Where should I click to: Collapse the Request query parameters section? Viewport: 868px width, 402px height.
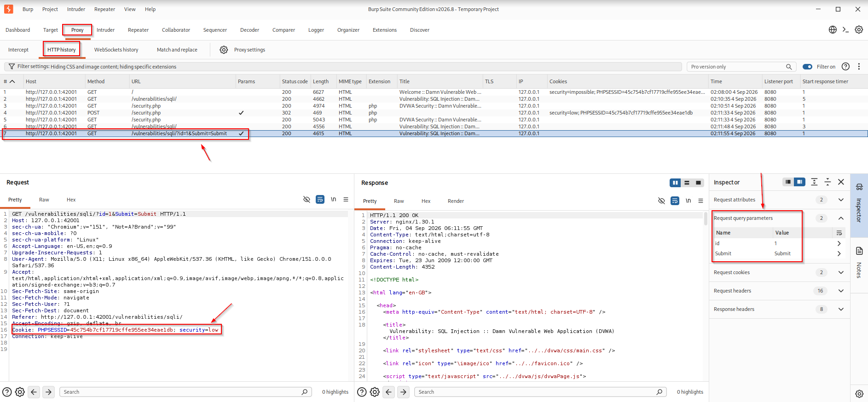pyautogui.click(x=841, y=218)
